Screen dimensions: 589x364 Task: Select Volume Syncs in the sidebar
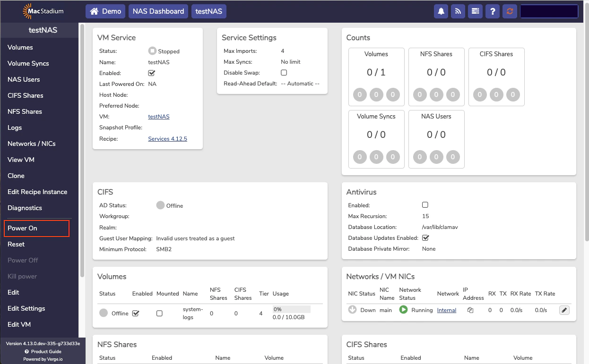[x=28, y=63]
